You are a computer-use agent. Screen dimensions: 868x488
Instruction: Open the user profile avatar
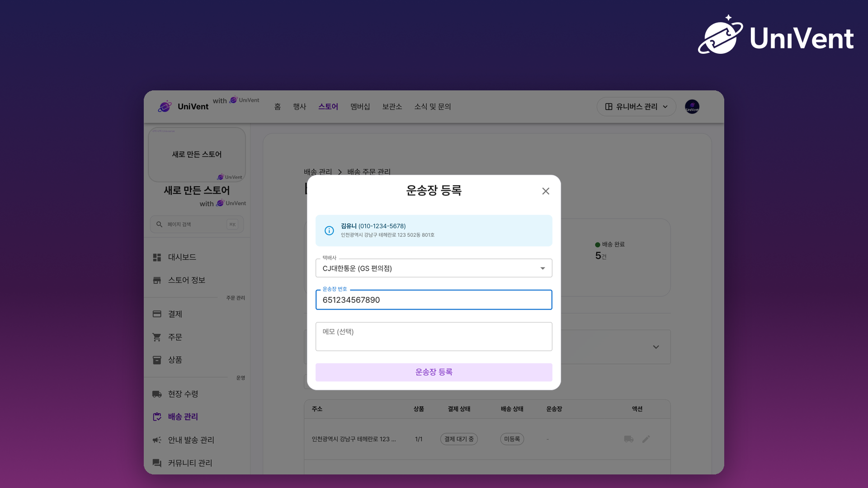692,107
